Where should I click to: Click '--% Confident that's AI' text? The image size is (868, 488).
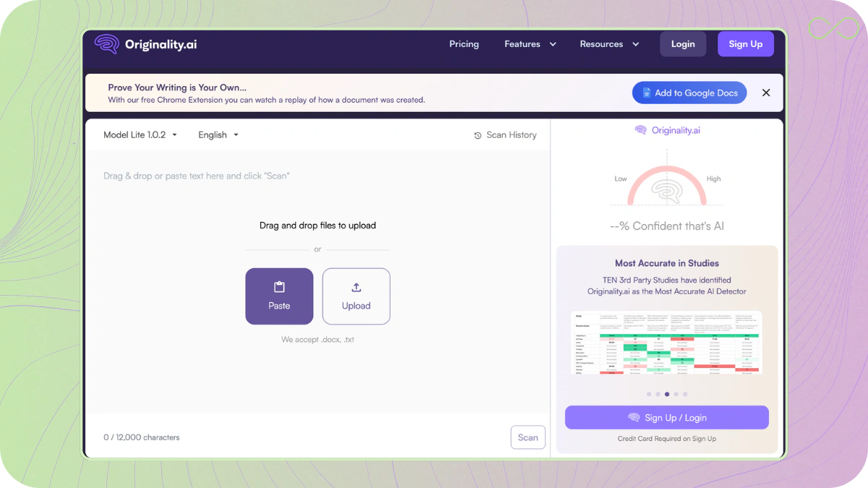667,226
